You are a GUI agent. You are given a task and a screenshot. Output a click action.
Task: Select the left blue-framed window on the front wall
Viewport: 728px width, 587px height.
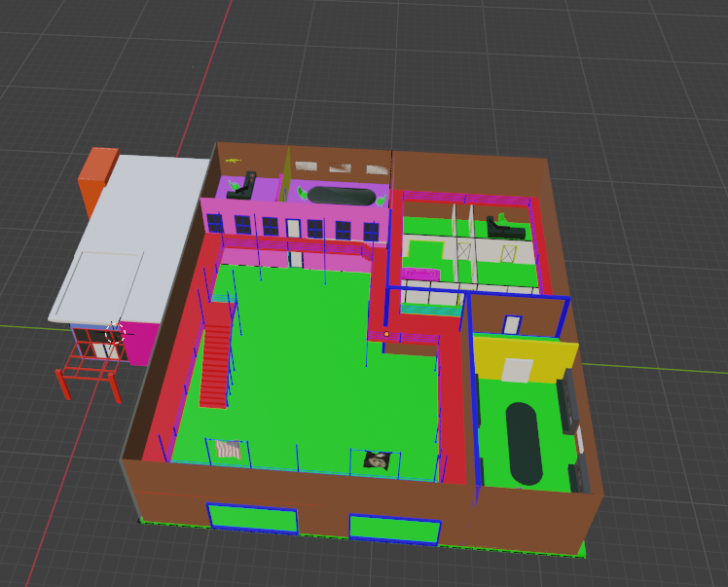(252, 518)
